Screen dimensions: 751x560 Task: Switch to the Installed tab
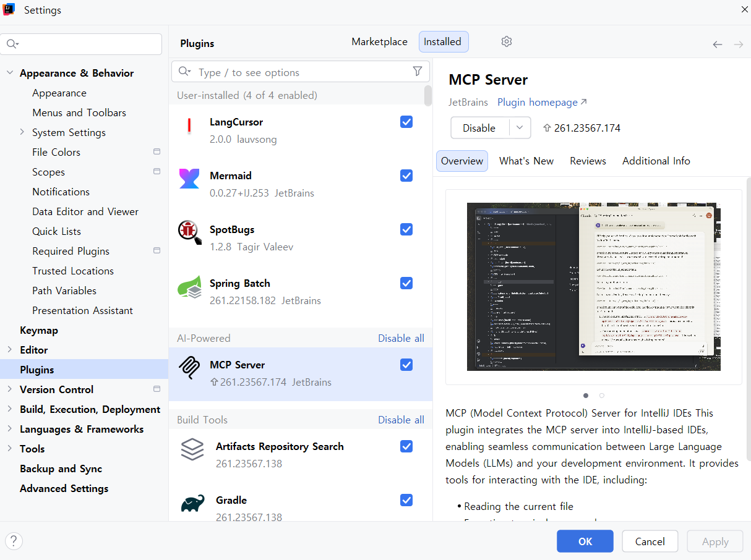[x=442, y=41]
